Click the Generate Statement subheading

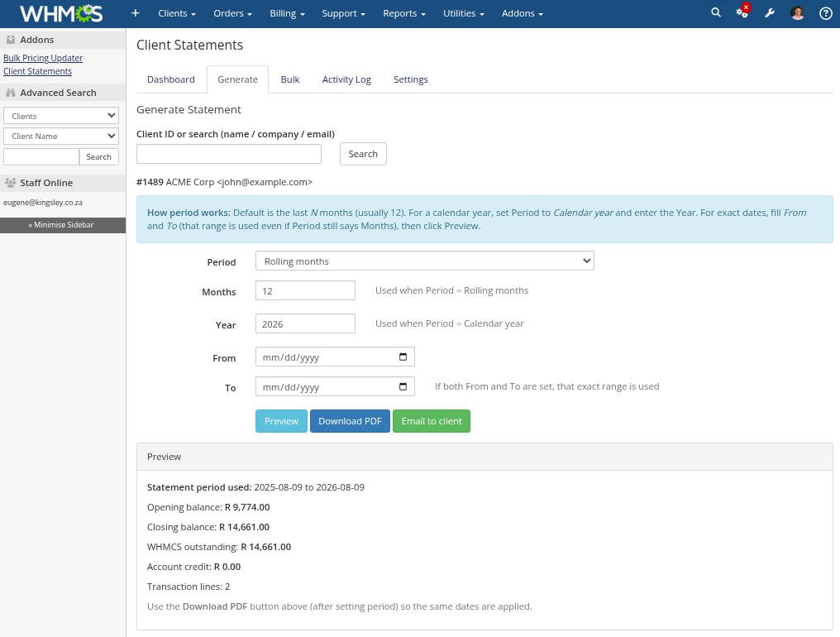[189, 109]
